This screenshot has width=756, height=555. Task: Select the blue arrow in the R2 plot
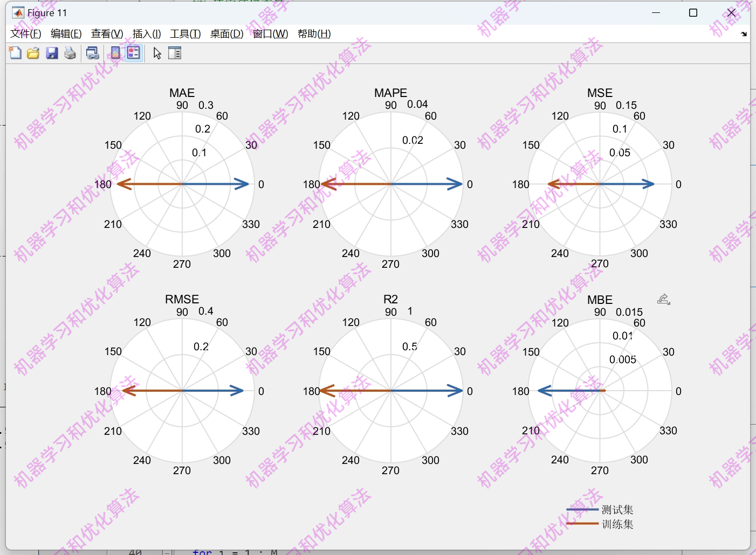[x=427, y=391]
